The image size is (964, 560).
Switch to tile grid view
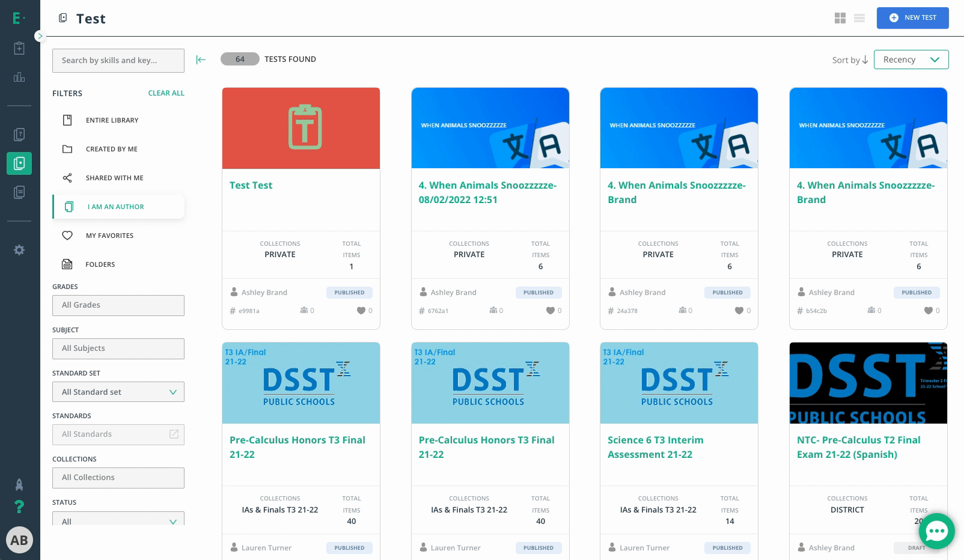(x=840, y=19)
